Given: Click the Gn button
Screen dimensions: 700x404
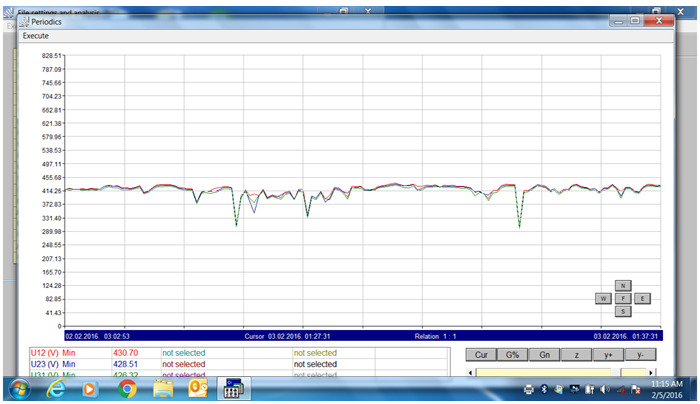Looking at the screenshot, I should point(545,354).
